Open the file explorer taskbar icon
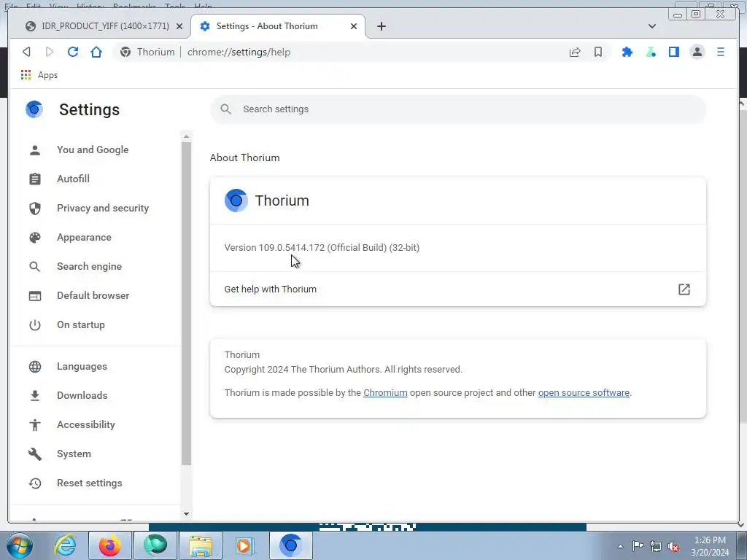747x560 pixels. click(201, 545)
